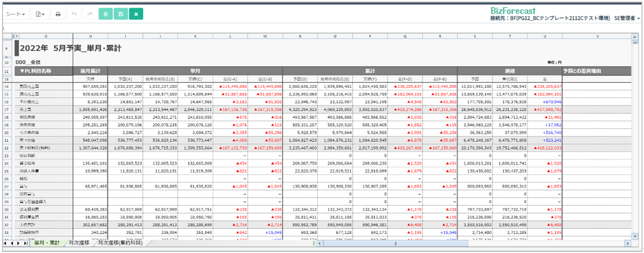Viewport: 644px width, 253px height.
Task: Expand the Excel export dropdown
Action: coord(40,14)
